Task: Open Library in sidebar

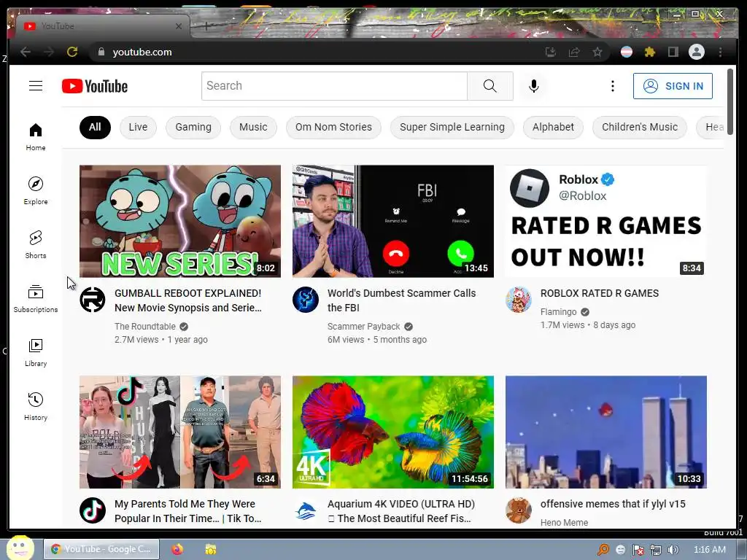Action: pyautogui.click(x=36, y=352)
